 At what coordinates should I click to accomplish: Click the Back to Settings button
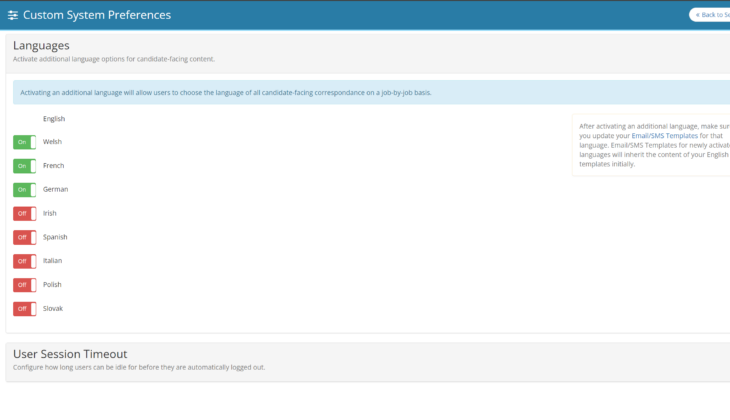click(x=711, y=15)
